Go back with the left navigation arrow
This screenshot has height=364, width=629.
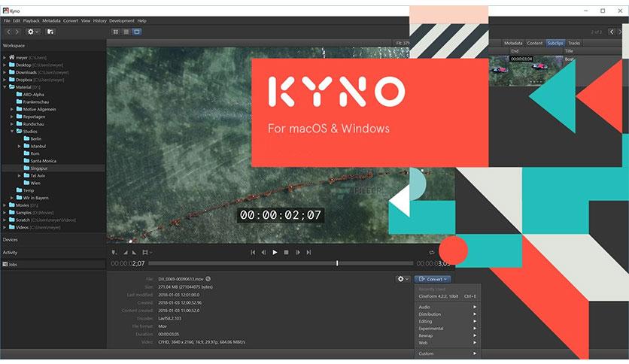point(8,32)
